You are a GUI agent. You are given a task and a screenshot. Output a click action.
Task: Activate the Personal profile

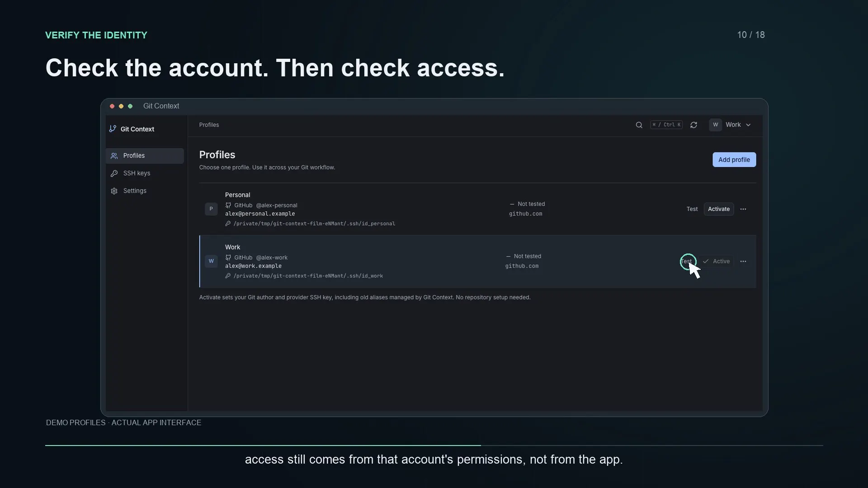(719, 209)
